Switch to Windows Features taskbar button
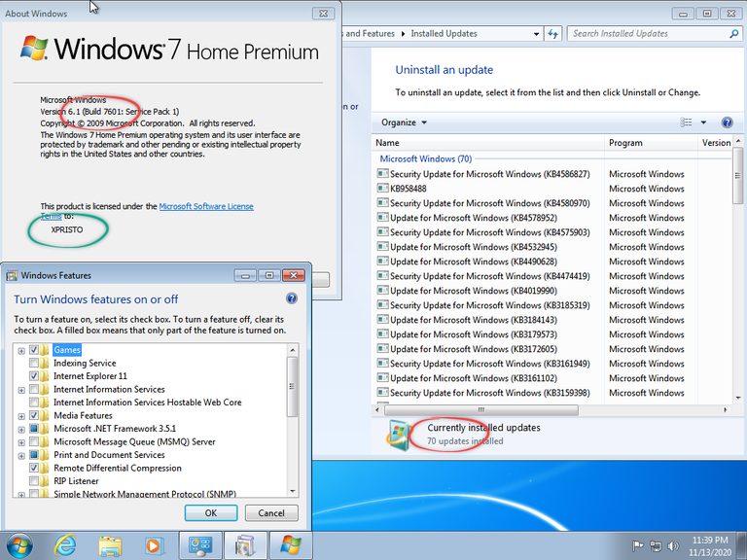This screenshot has width=747, height=560. tap(245, 545)
